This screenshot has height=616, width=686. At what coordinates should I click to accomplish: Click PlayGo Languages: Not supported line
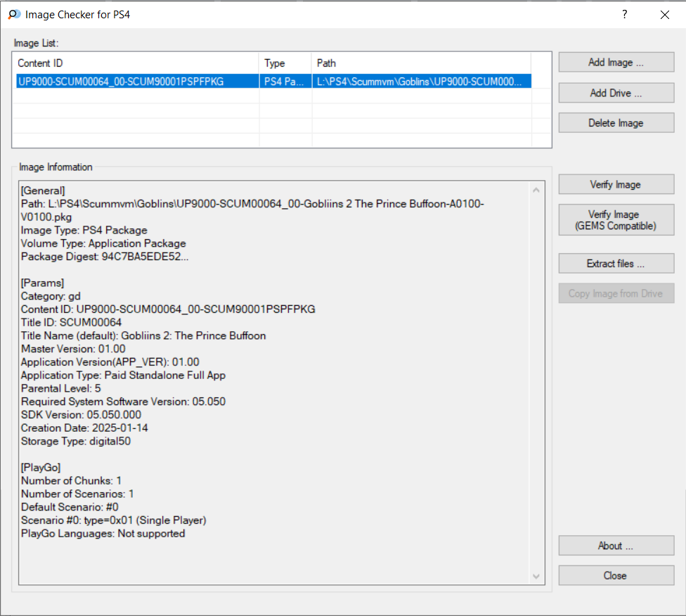tap(103, 533)
